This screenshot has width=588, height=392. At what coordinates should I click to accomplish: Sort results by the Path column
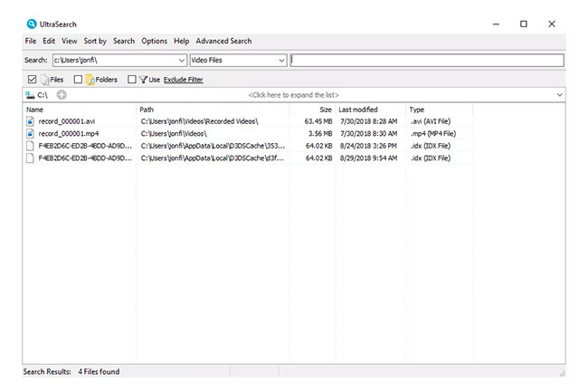[x=213, y=110]
